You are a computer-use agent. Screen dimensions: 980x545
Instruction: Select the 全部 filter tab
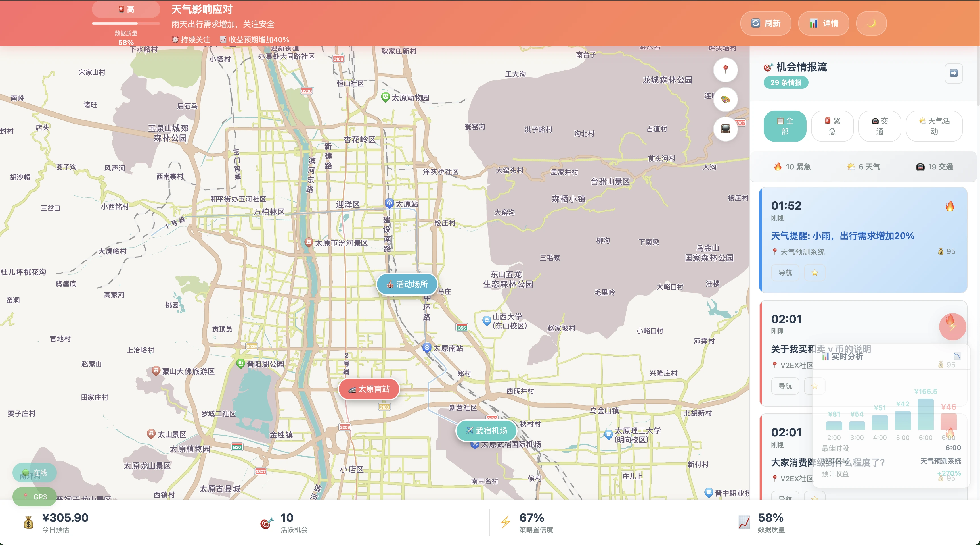(785, 126)
